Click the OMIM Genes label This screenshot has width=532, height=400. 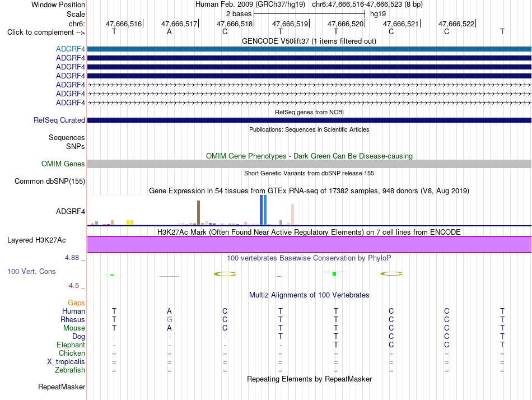[63, 164]
